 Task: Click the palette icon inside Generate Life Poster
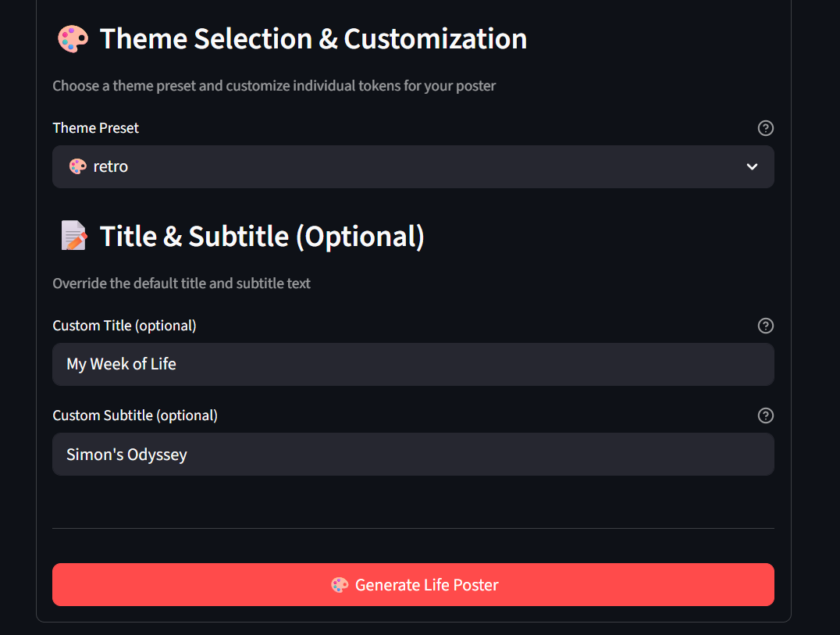[x=339, y=584]
